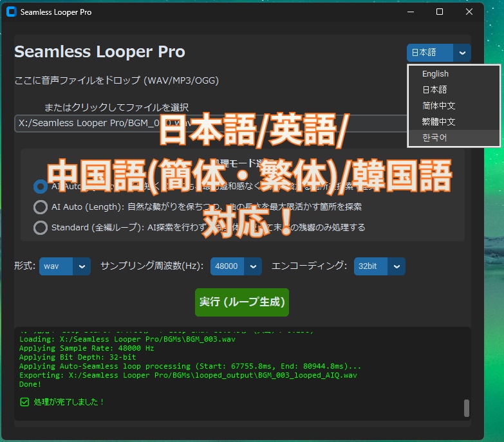Click the log panel vertical scrollbar
Screen dimensions: 504x442
[x=467, y=409]
